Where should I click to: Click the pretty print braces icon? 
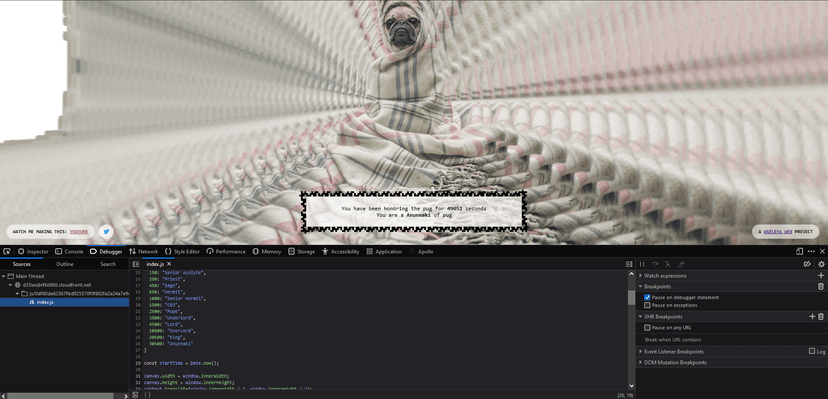[x=147, y=395]
